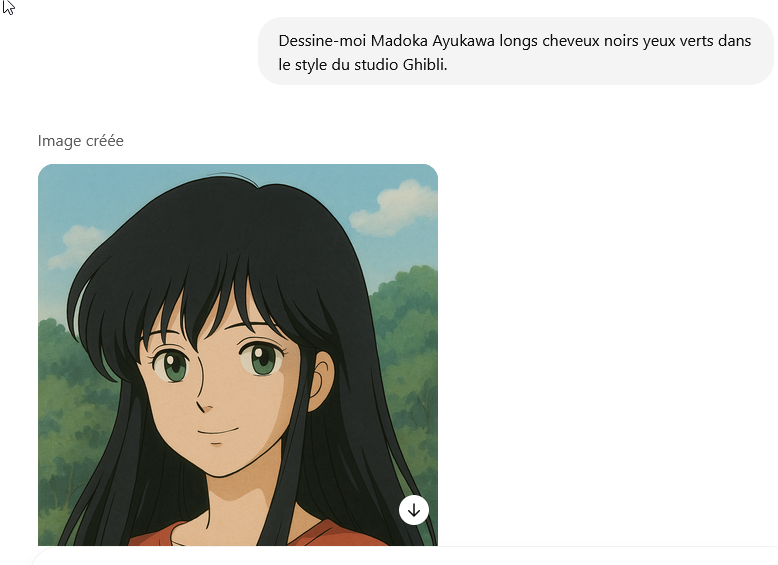Viewport: 778px width, 565px height.
Task: Click the user prompt message bubble
Action: (x=516, y=52)
